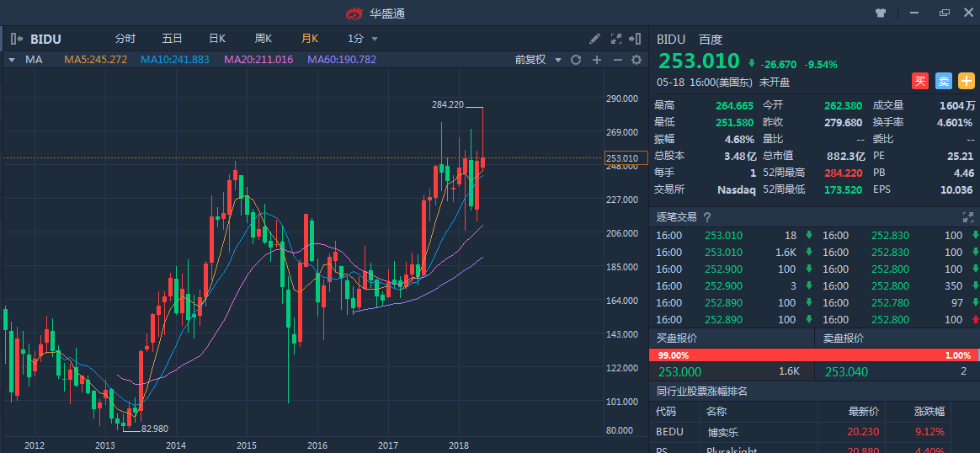Image resolution: width=980 pixels, height=453 pixels.
Task: Click help question mark next to 逐笔交易
Action: point(707,217)
